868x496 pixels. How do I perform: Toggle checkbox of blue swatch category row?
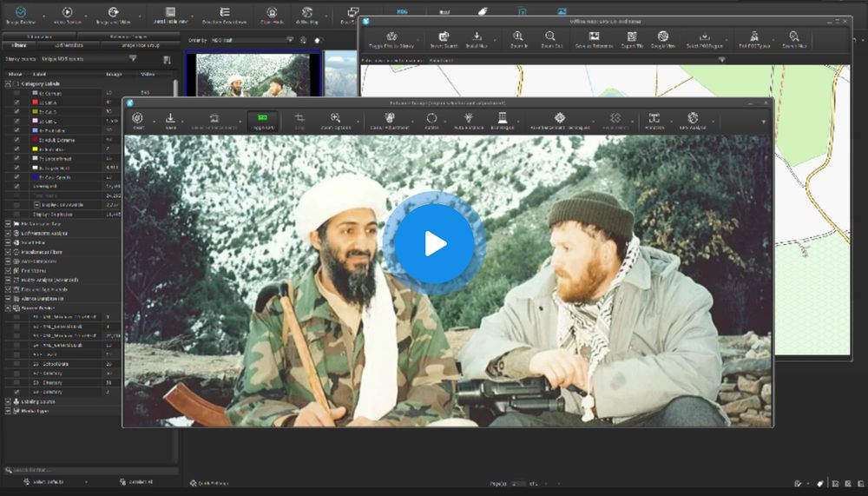16,177
